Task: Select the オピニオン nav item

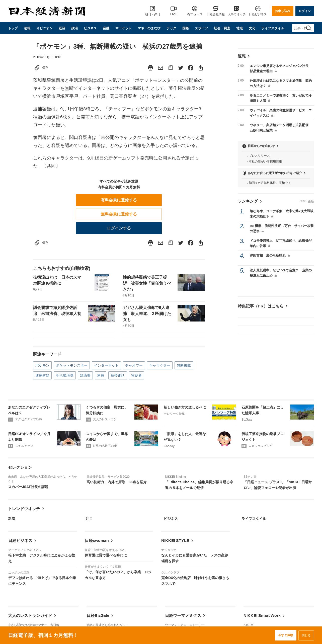Action: tap(44, 28)
